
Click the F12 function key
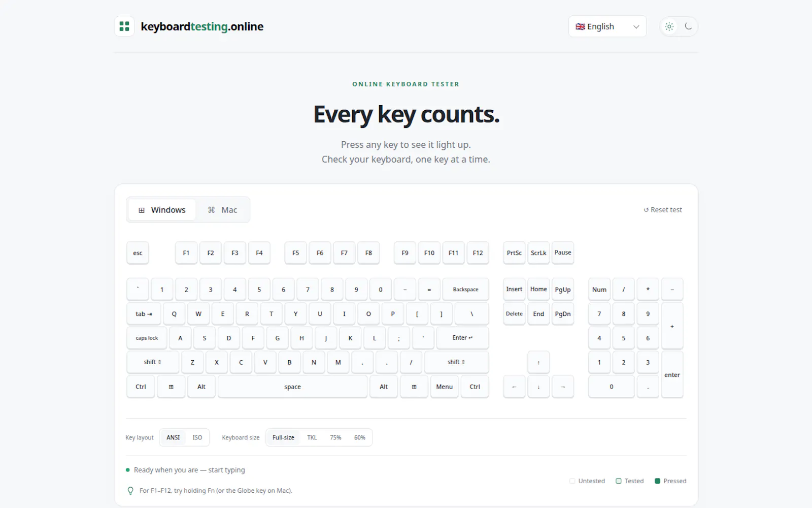tap(478, 253)
